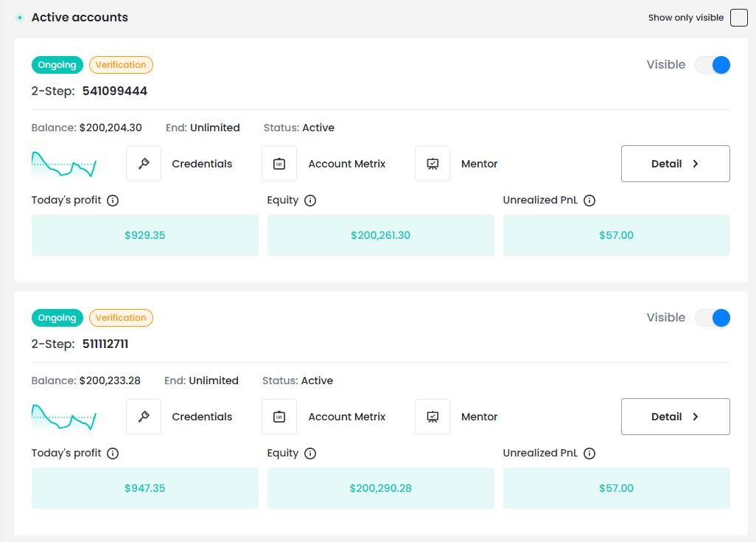756x542 pixels.
Task: Click Today's profit info icon above $947.35
Action: tap(113, 454)
